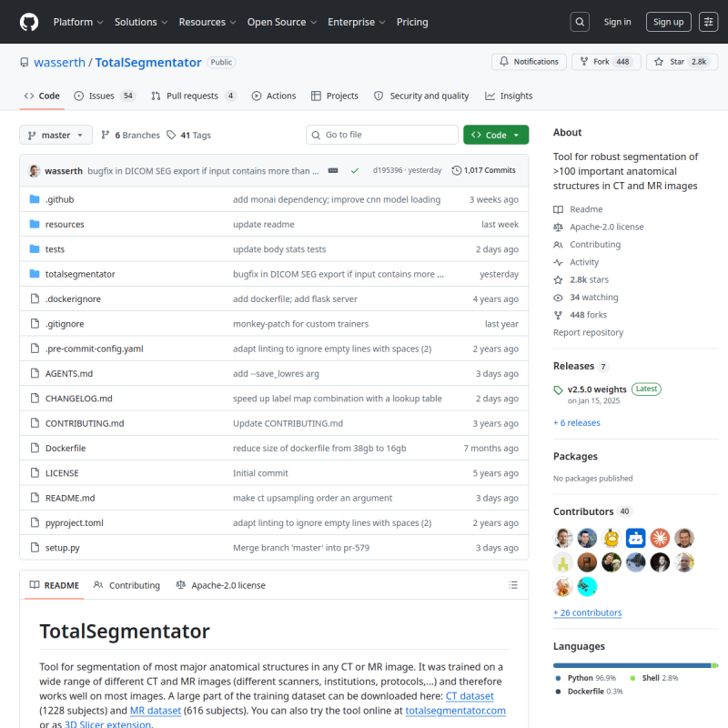Viewport: 728px width, 728px height.
Task: Open the v2.5.0 weights release
Action: point(597,389)
